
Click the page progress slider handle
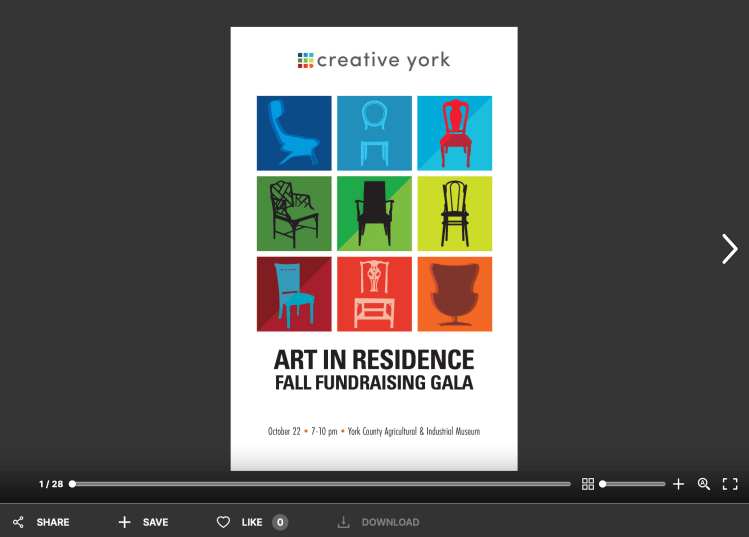[x=72, y=484]
